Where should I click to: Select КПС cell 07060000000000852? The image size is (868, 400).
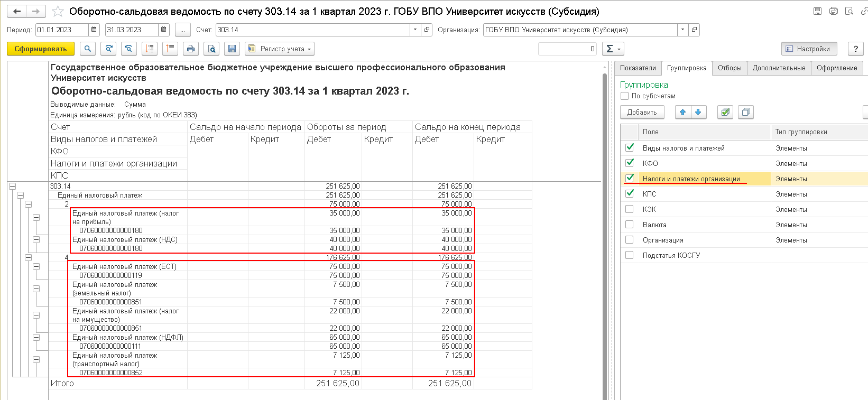(x=118, y=373)
